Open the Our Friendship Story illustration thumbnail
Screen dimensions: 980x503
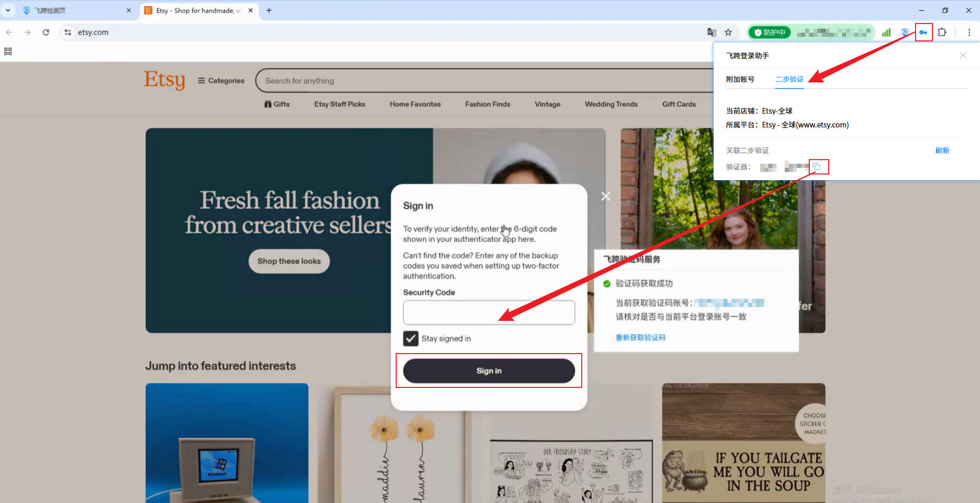572,443
